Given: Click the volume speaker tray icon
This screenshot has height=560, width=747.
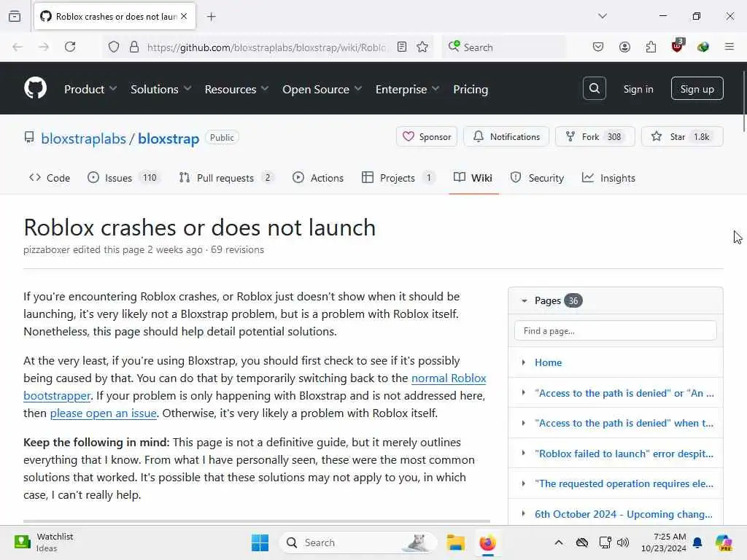Looking at the screenshot, I should click(623, 542).
